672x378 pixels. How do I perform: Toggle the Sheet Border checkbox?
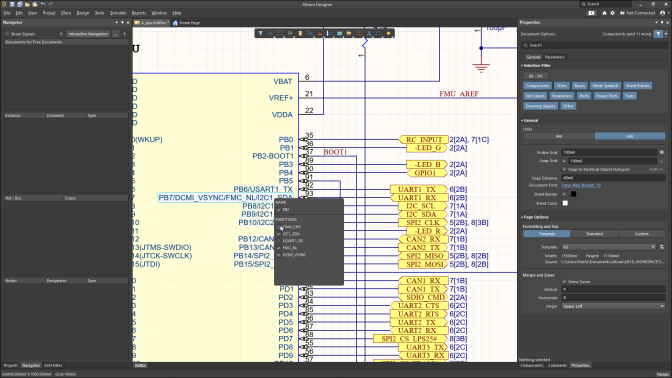(x=564, y=194)
